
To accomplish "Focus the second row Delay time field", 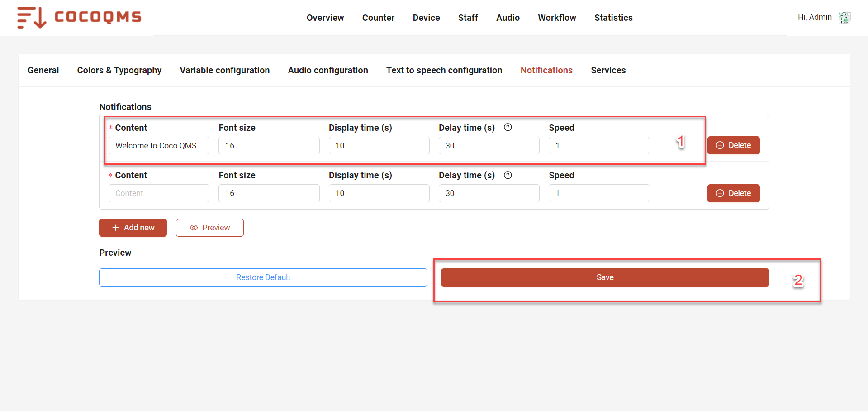I will click(489, 193).
